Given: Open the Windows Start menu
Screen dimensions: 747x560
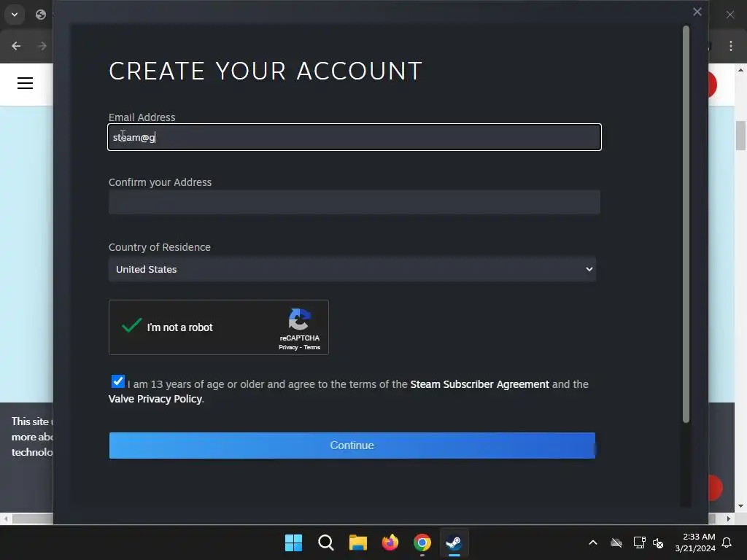Looking at the screenshot, I should click(293, 542).
